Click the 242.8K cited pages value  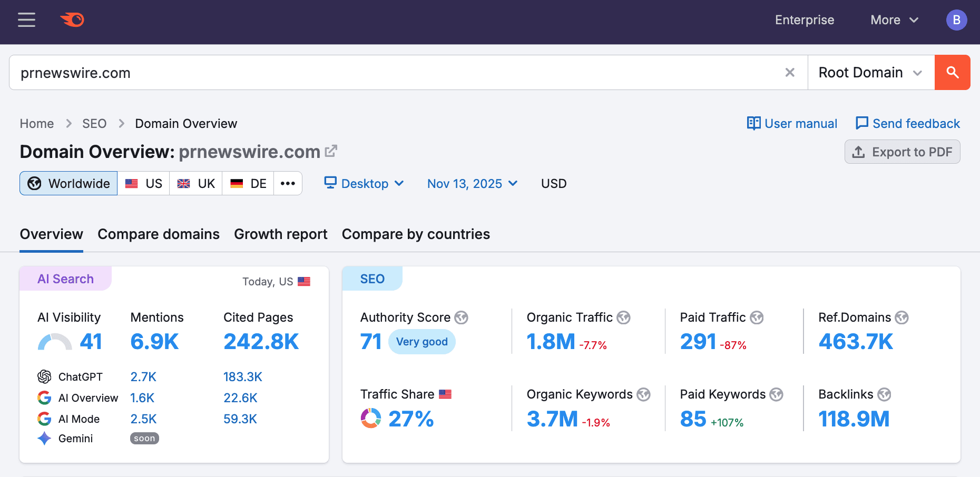pos(261,342)
